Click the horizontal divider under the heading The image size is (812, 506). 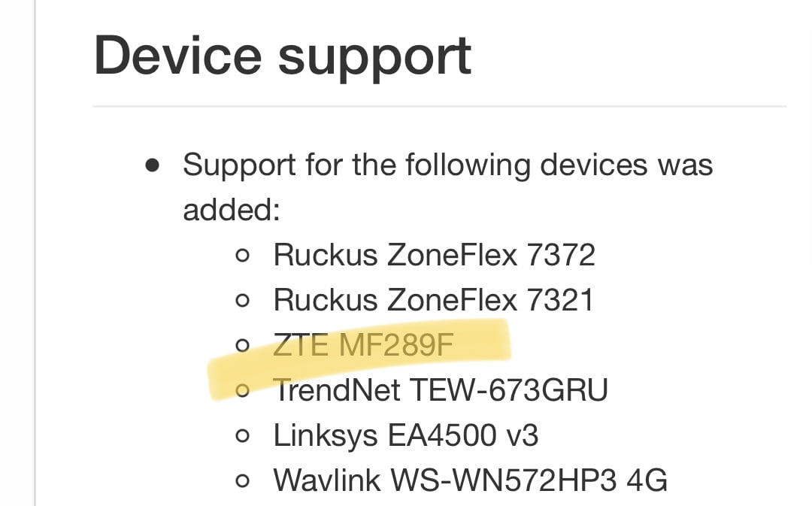point(440,107)
